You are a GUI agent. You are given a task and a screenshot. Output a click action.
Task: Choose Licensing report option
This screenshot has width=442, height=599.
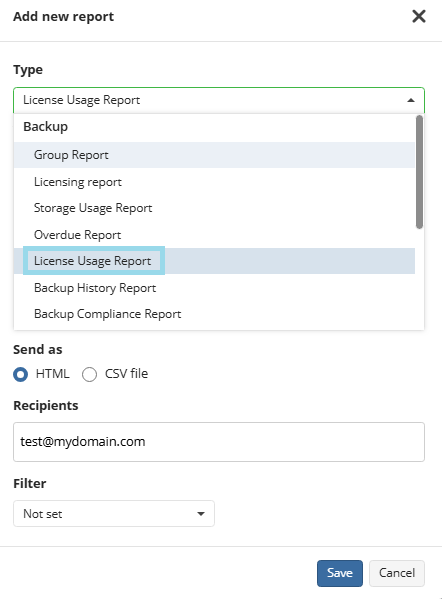214,182
